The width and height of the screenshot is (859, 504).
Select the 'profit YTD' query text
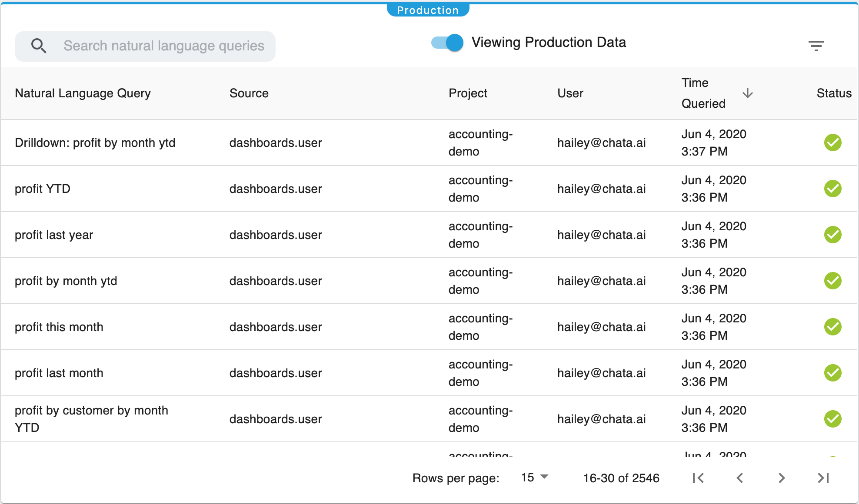pyautogui.click(x=43, y=189)
